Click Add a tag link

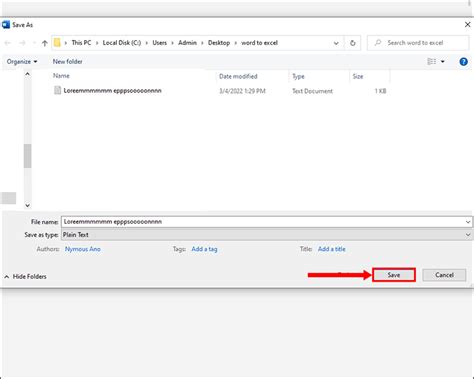click(x=204, y=249)
